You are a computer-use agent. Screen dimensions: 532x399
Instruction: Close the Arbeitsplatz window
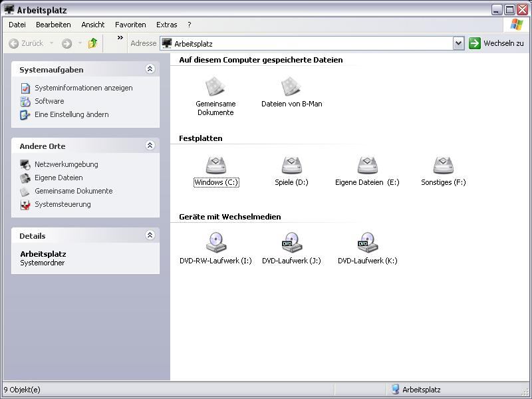pos(522,9)
